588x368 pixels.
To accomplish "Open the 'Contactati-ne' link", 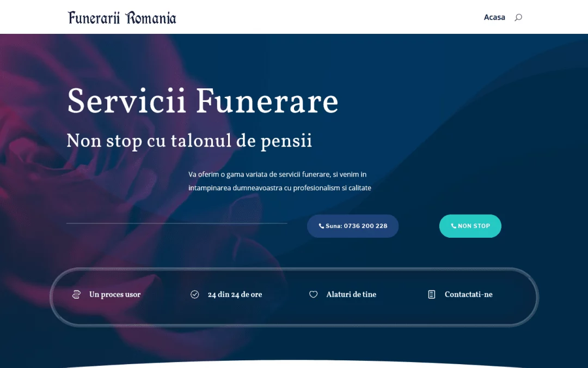I will coord(468,294).
